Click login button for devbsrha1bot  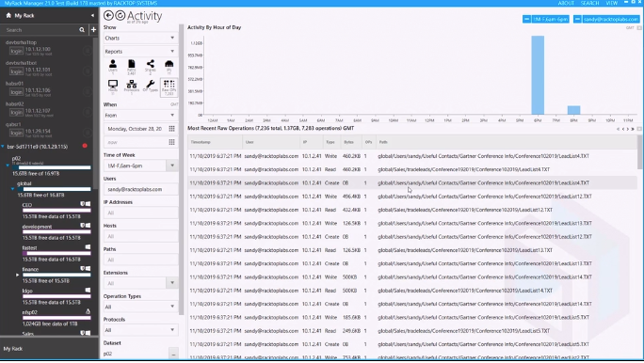(16, 71)
